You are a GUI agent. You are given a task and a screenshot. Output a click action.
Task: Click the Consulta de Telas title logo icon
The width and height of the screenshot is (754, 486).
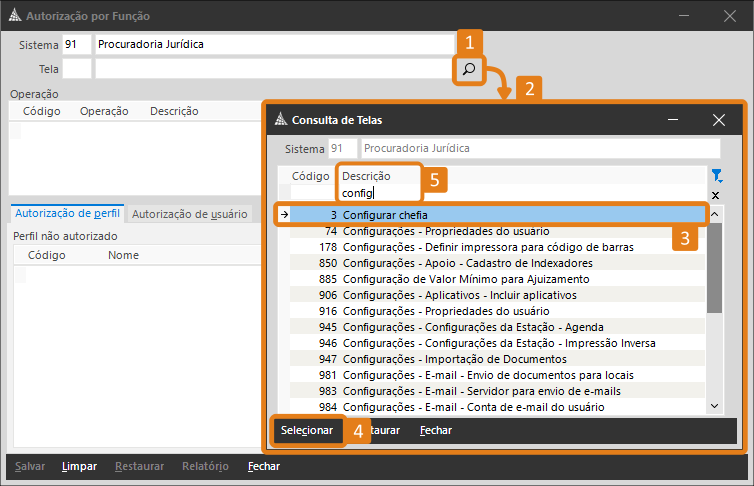[280, 120]
